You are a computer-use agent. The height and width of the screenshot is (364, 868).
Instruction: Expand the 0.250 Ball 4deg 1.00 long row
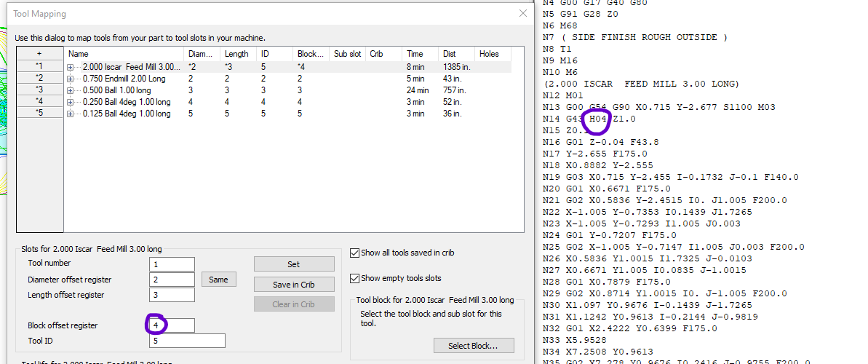(71, 102)
